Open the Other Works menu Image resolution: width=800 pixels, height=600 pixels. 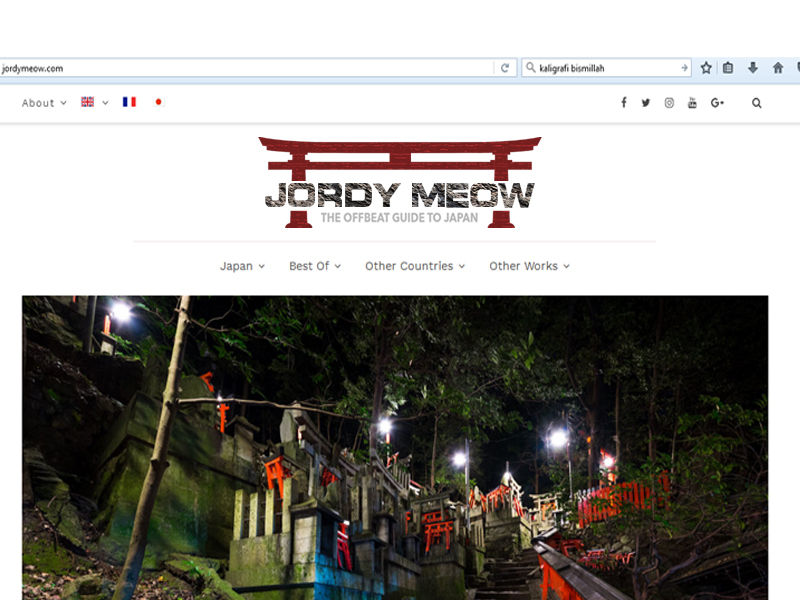click(529, 266)
